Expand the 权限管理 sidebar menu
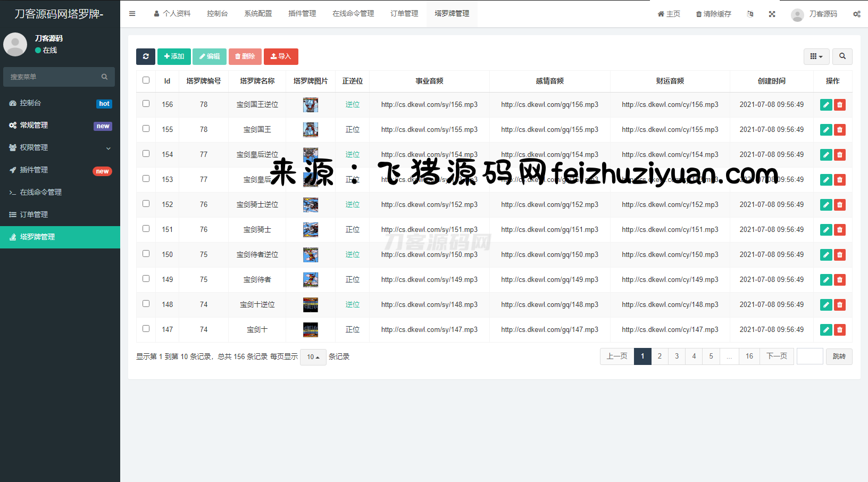The image size is (868, 482). [60, 148]
